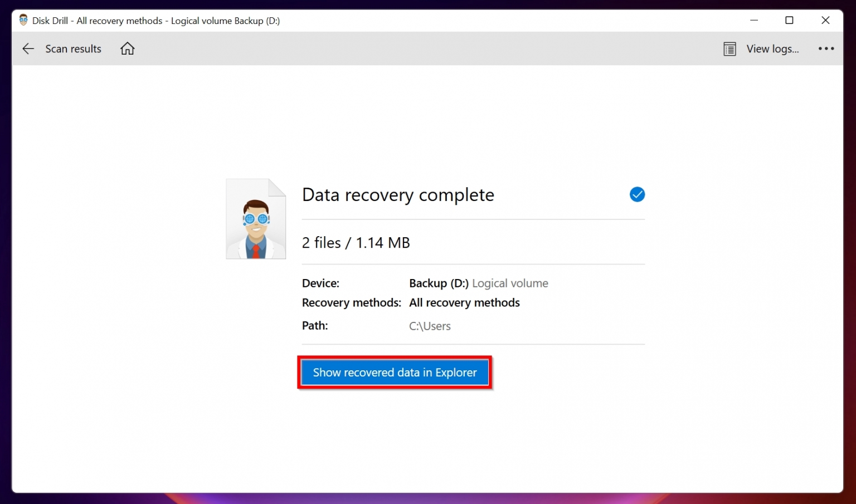856x504 pixels.
Task: Click the 2 files / 1.14 MB summary
Action: (356, 242)
